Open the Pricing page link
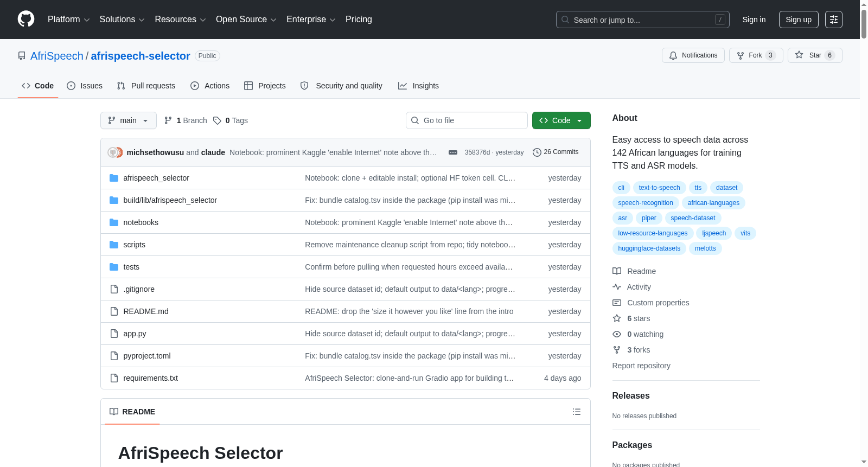This screenshot has width=868, height=467. (x=359, y=20)
